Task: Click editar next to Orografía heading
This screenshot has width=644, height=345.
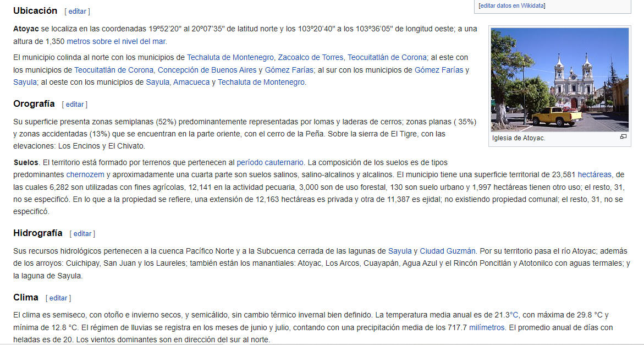Action: [x=75, y=105]
